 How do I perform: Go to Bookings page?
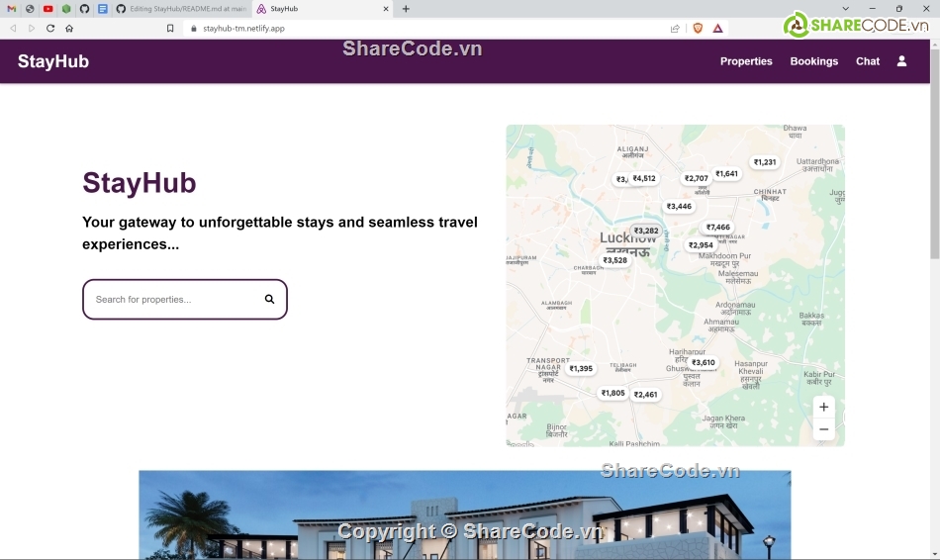813,61
